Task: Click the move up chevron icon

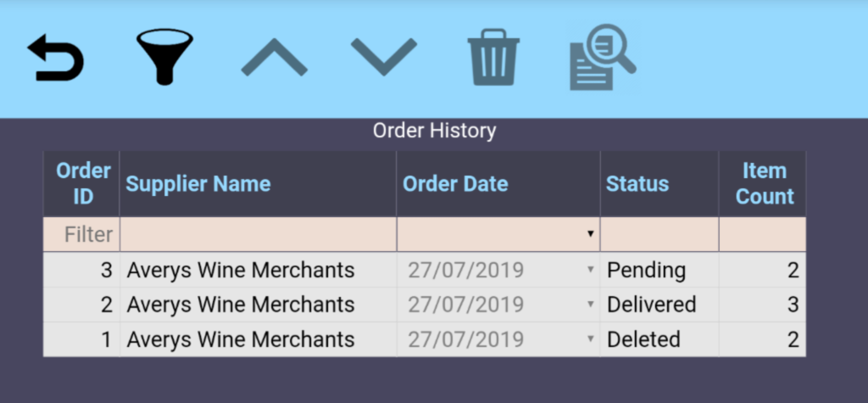Action: pos(274,58)
